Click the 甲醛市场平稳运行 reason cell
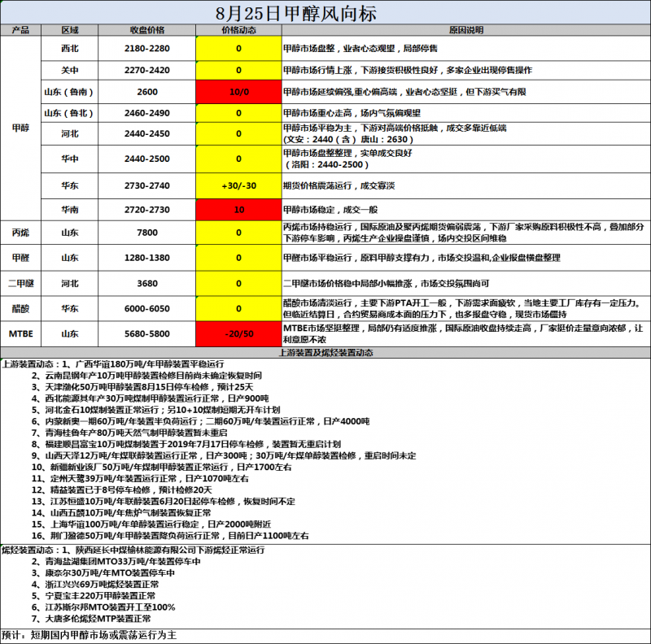 point(465,258)
